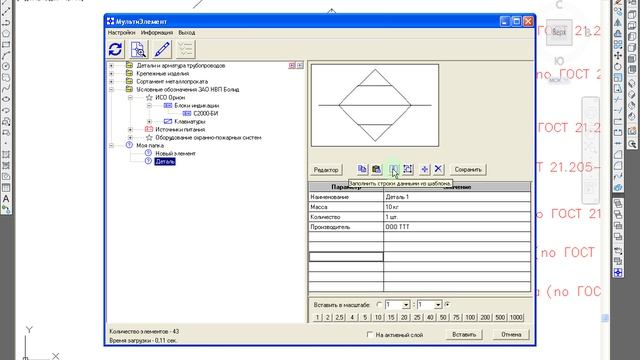The width and height of the screenshot is (640, 360).
Task: Open the Настройки menu
Action: coord(121,32)
